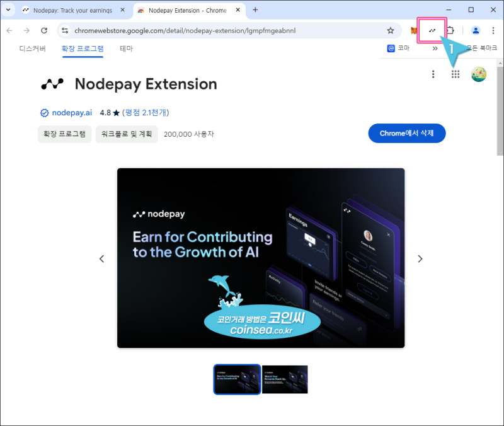This screenshot has width=504, height=426.
Task: Visit the nodepay.ai link
Action: (71, 113)
